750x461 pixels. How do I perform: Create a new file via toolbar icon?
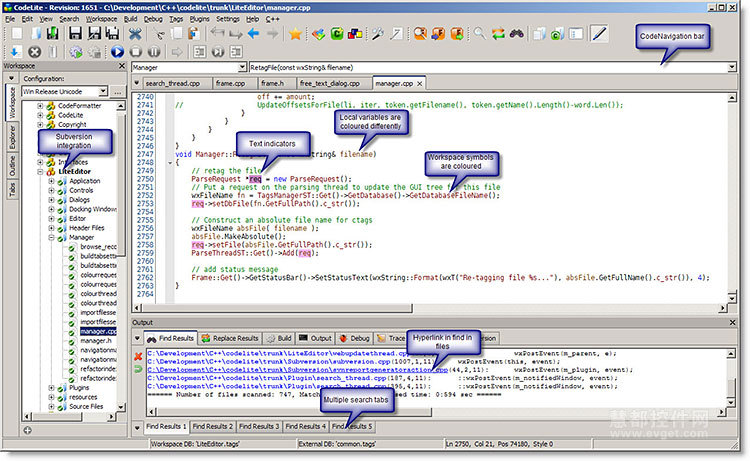pyautogui.click(x=17, y=33)
